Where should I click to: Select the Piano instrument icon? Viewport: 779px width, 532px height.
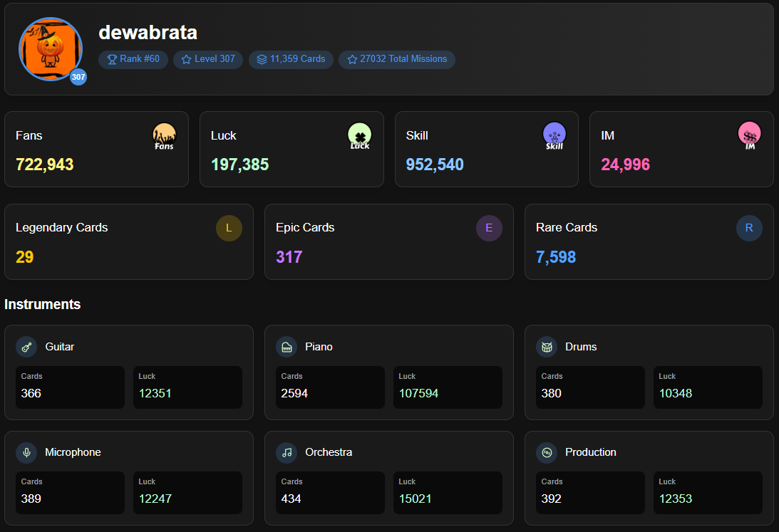[287, 347]
